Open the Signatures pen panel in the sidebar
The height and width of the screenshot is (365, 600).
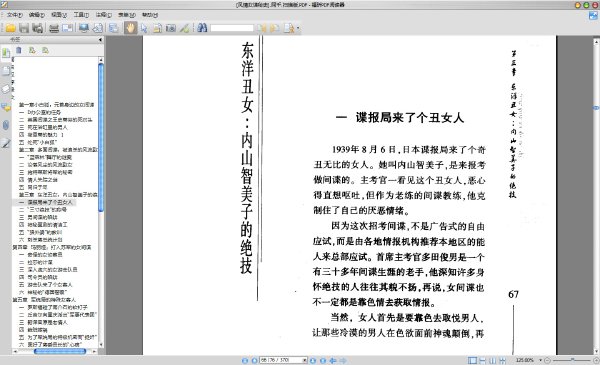click(6, 143)
